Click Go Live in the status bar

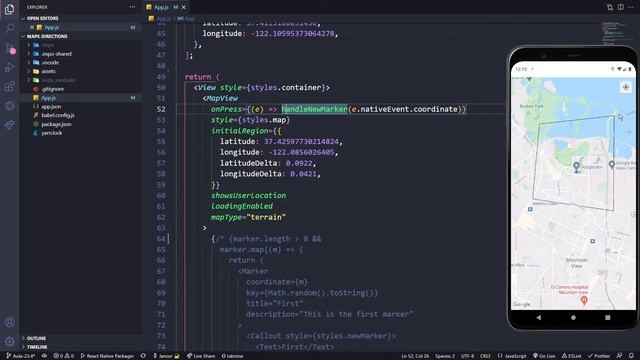pos(544,356)
